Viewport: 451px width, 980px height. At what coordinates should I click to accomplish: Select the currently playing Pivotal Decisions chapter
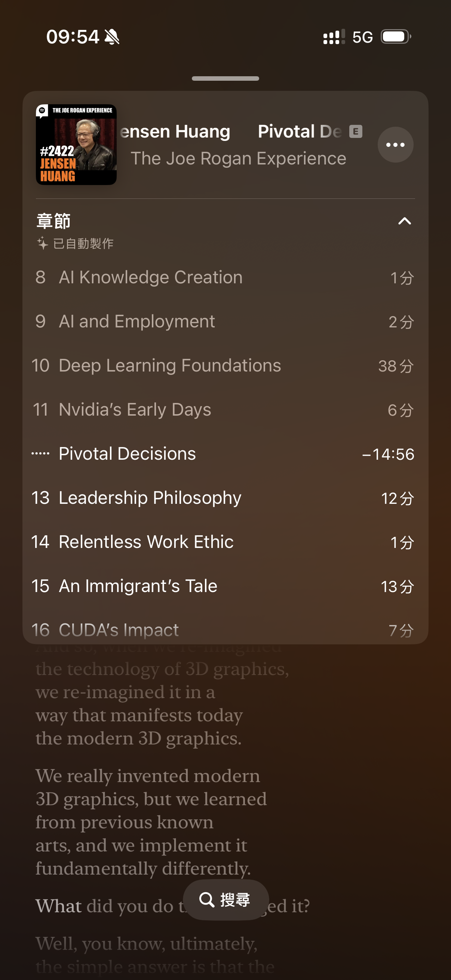tap(127, 454)
